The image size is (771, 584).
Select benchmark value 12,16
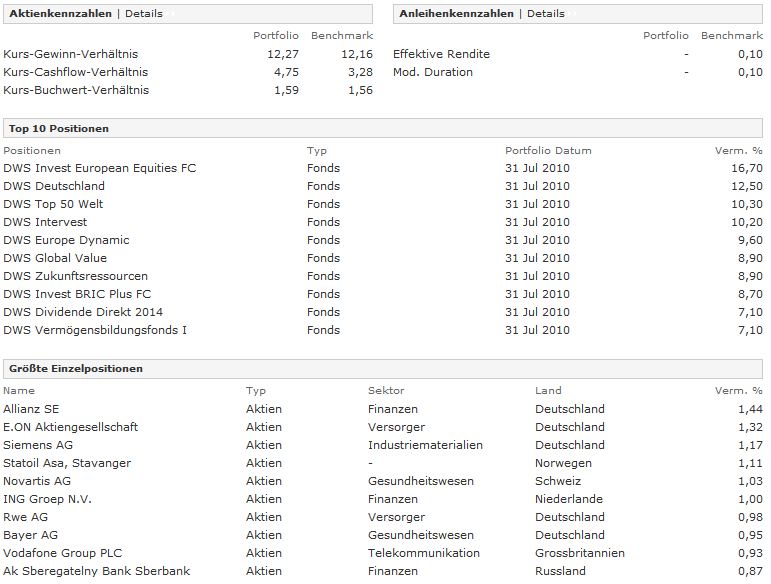pos(357,54)
